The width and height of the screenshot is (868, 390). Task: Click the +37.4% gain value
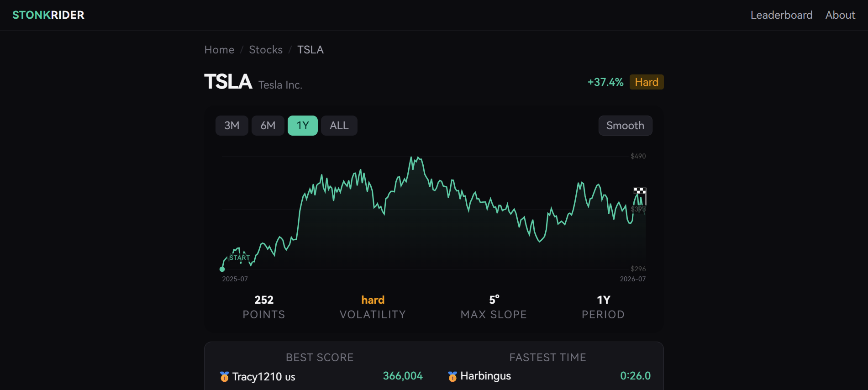(605, 82)
